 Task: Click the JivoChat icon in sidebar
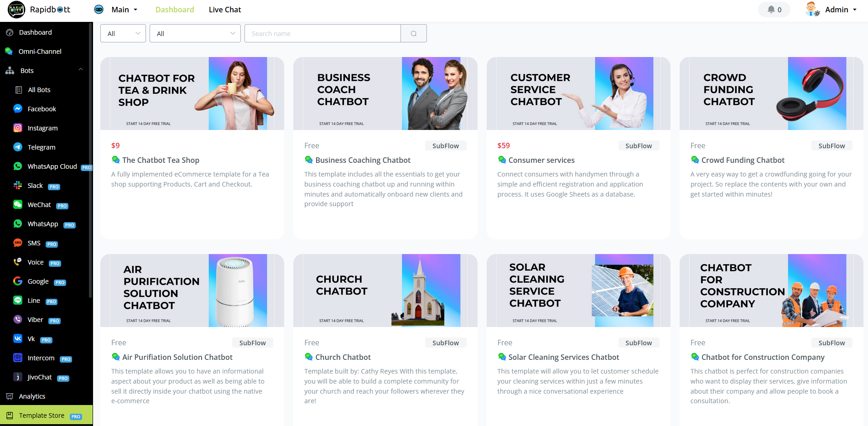pyautogui.click(x=18, y=377)
